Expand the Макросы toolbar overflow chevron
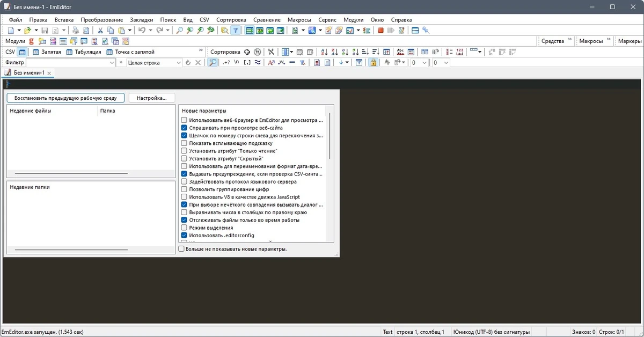Screen dimensions: 644x337 point(609,40)
